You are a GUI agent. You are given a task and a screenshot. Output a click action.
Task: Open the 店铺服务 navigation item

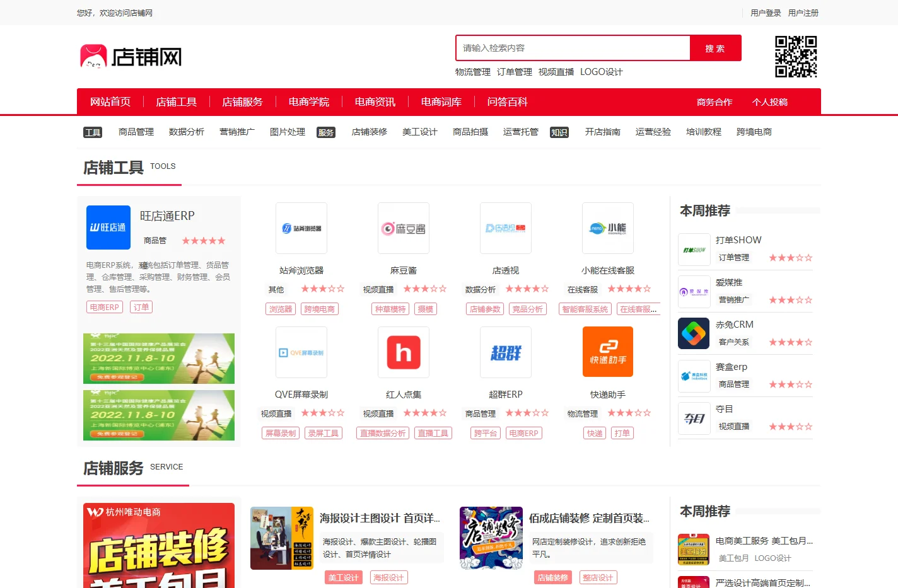(x=243, y=102)
